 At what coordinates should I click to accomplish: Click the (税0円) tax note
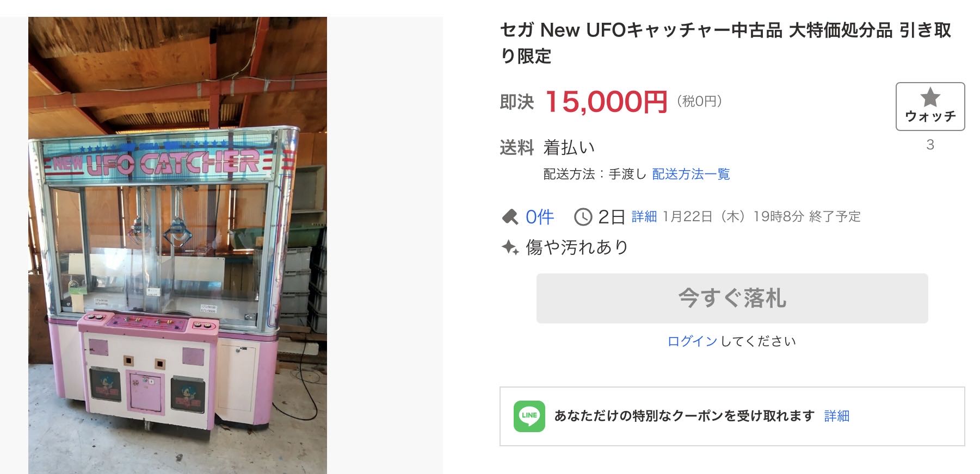coord(699,101)
